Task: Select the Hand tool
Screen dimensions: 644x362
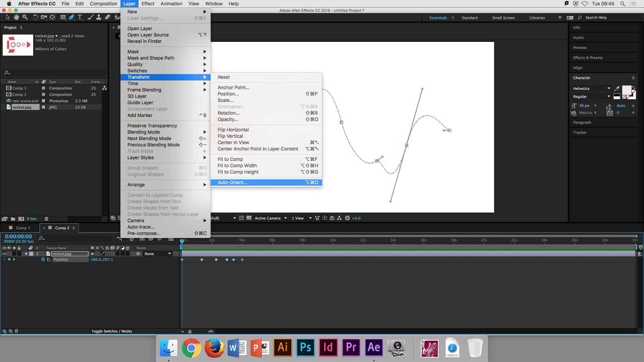Action: click(x=17, y=17)
